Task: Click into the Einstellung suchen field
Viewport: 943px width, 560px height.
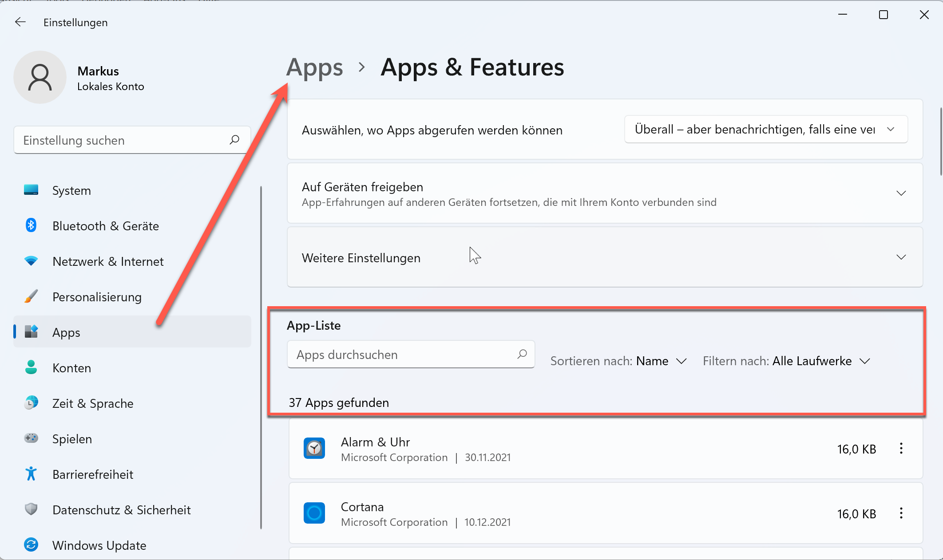Action: coord(132,140)
